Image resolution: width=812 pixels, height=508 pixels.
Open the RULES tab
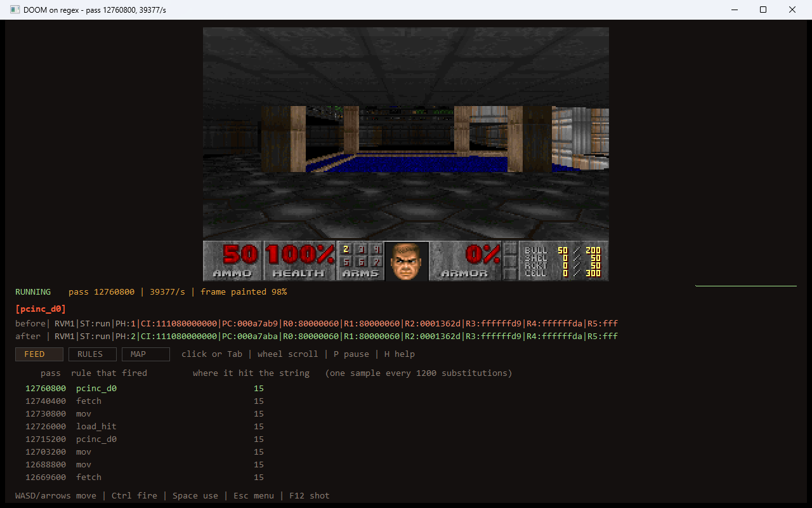[93, 354]
